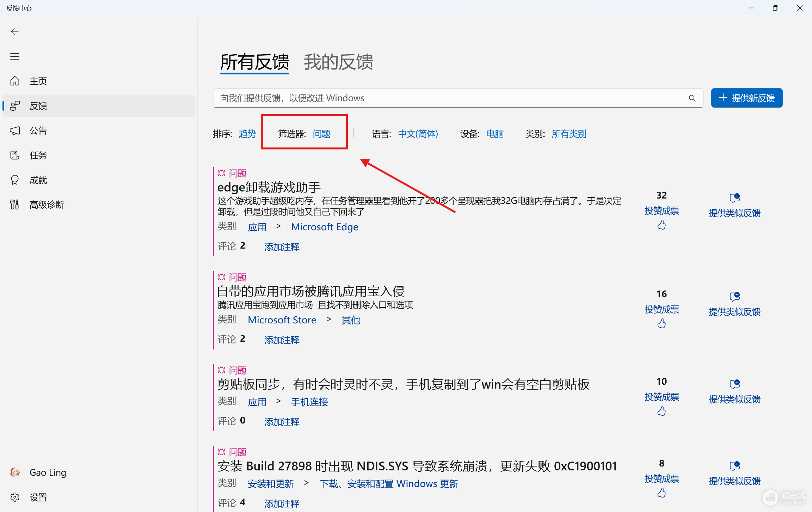Screen dimensions: 812x512
Task: Open feedback 安装 Build 27898 NDIS.SYS
Action: click(x=417, y=466)
